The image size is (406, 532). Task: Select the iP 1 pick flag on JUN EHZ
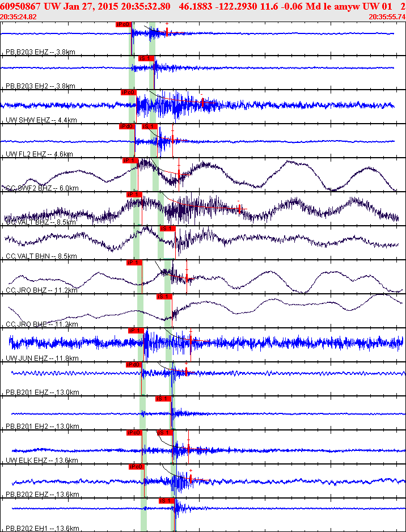[x=136, y=331]
